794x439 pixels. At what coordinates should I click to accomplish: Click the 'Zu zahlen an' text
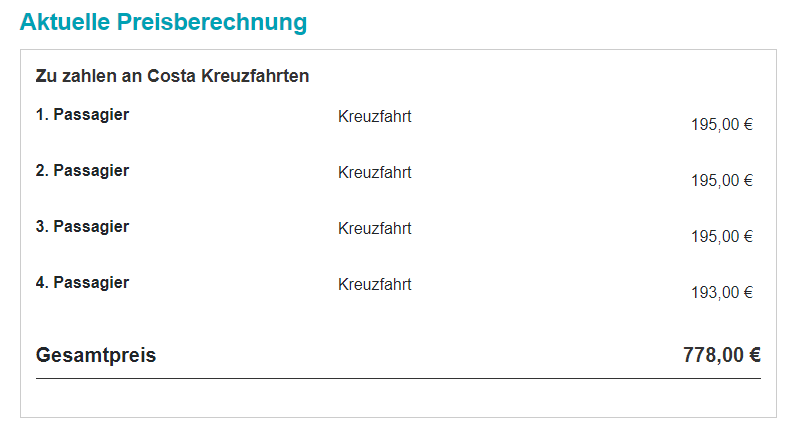89,76
